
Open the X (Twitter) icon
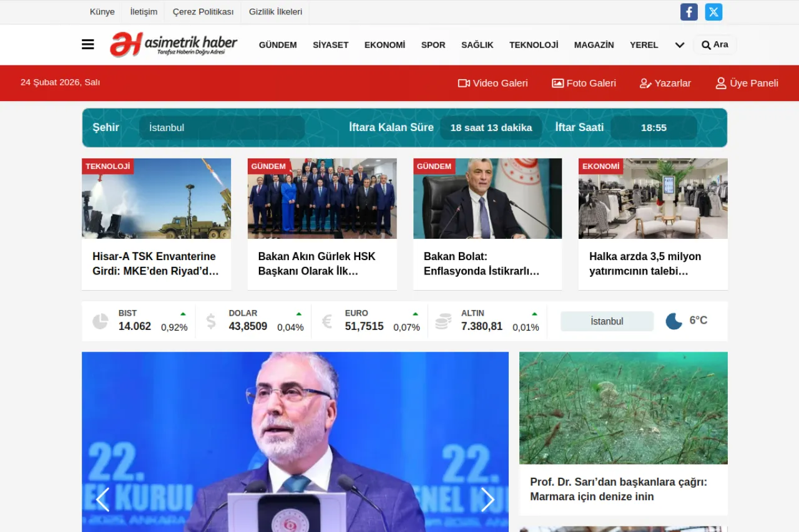713,12
